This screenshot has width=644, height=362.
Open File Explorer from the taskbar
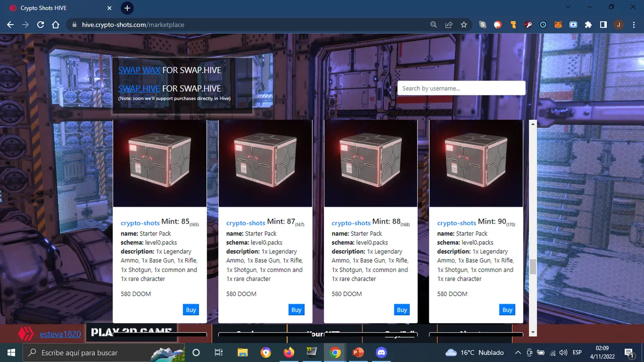(x=243, y=352)
